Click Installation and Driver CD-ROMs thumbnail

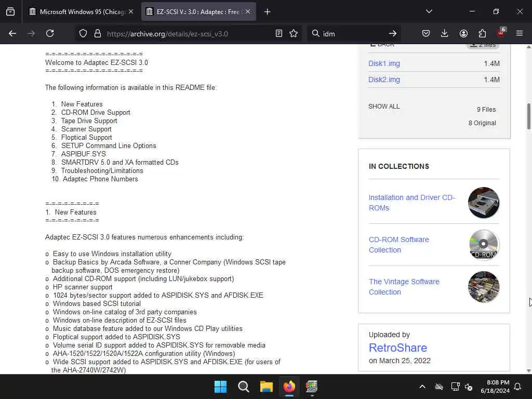(484, 203)
